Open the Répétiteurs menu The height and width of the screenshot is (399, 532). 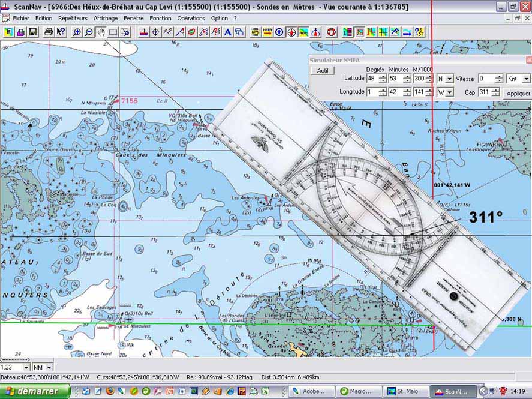click(73, 19)
